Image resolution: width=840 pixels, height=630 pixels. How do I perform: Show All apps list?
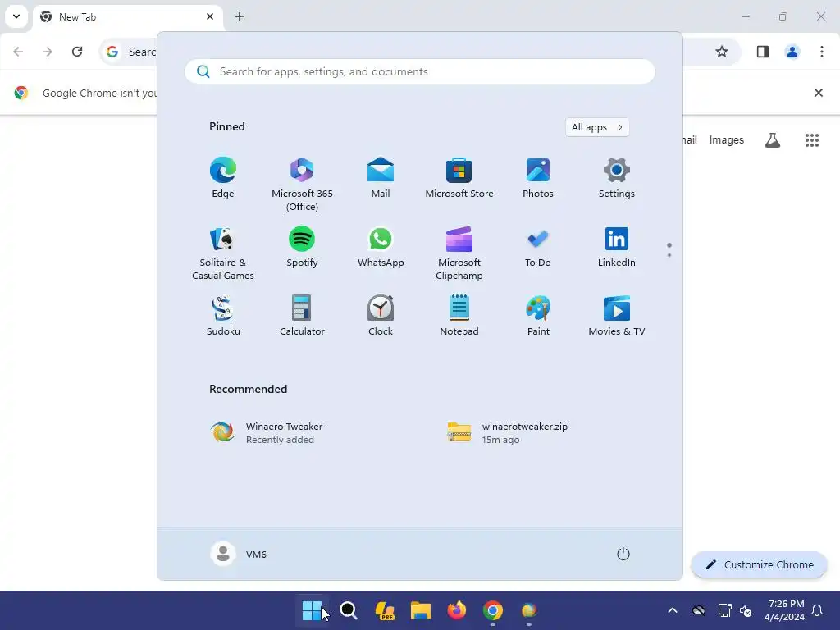[x=597, y=127]
